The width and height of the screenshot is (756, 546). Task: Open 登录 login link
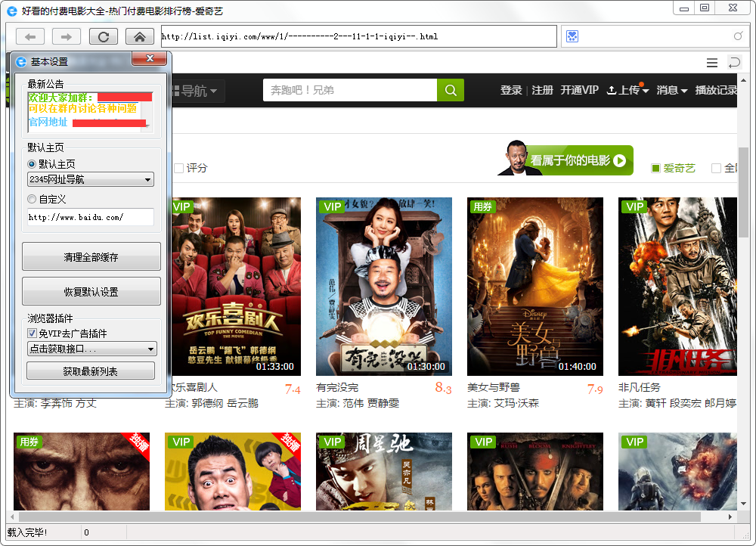click(511, 90)
